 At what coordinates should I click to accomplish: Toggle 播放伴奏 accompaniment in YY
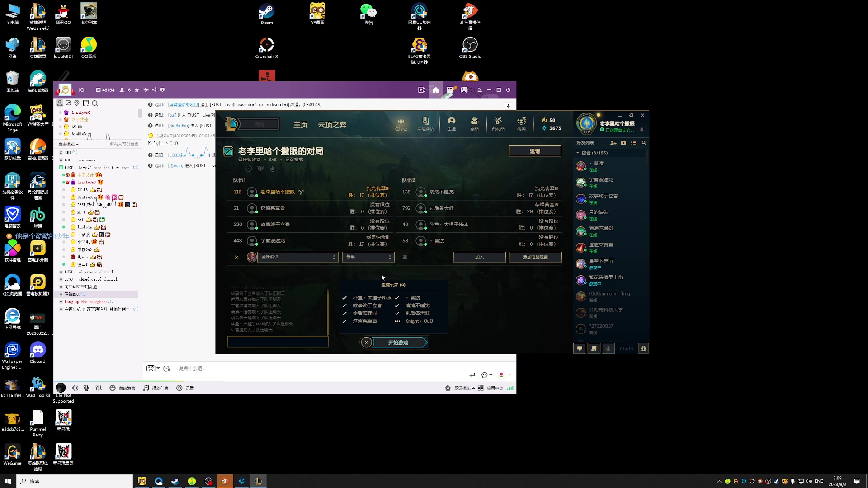point(156,388)
